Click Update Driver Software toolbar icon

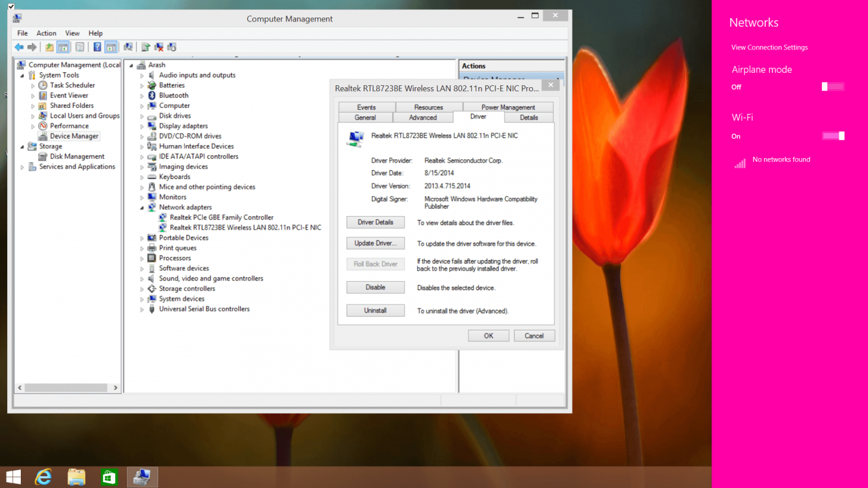coord(145,47)
